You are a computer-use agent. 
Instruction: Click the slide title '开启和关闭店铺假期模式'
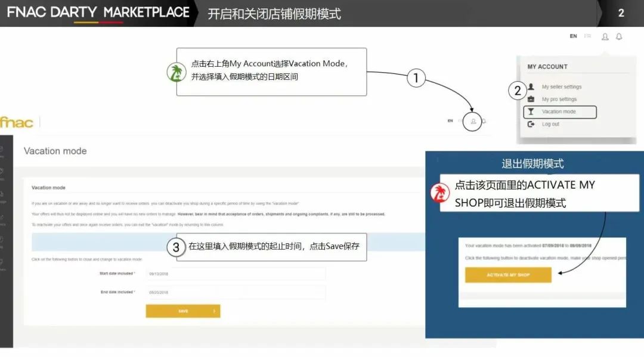coord(274,14)
